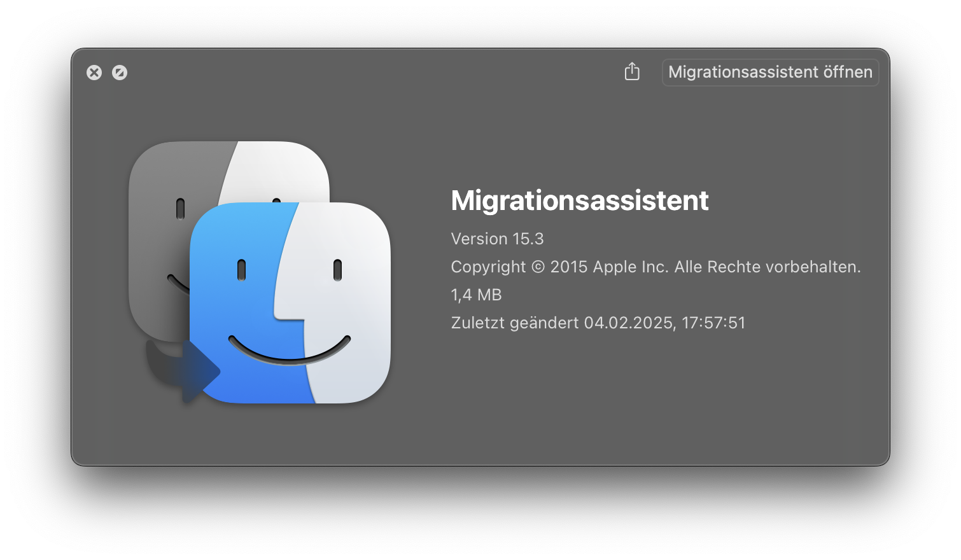The height and width of the screenshot is (560, 961).
Task: Click the Migration Assistant app icon
Action: (260, 272)
